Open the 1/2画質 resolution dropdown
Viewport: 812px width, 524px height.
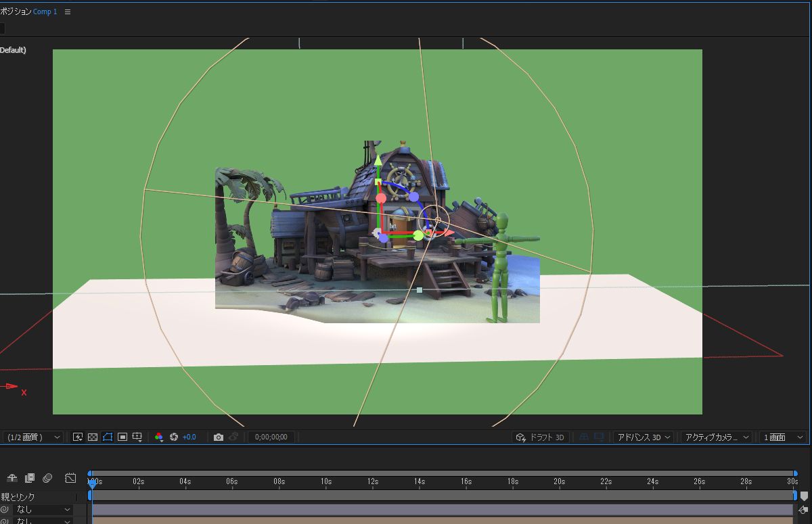30,437
